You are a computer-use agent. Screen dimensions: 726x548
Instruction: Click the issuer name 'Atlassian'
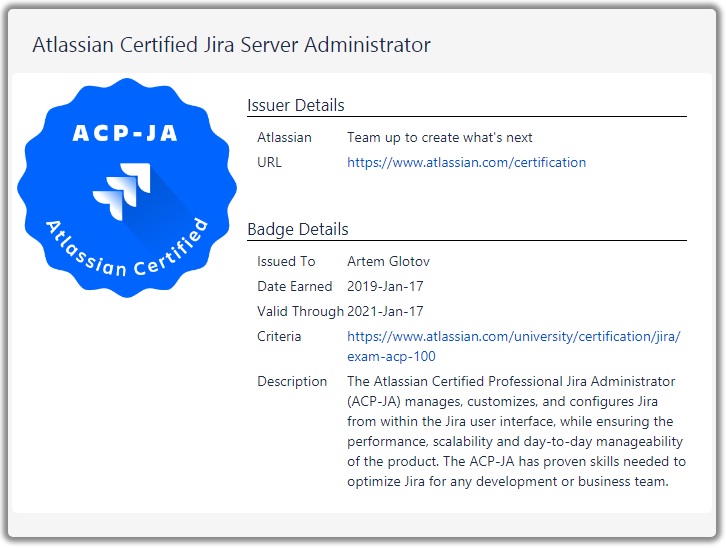(284, 137)
